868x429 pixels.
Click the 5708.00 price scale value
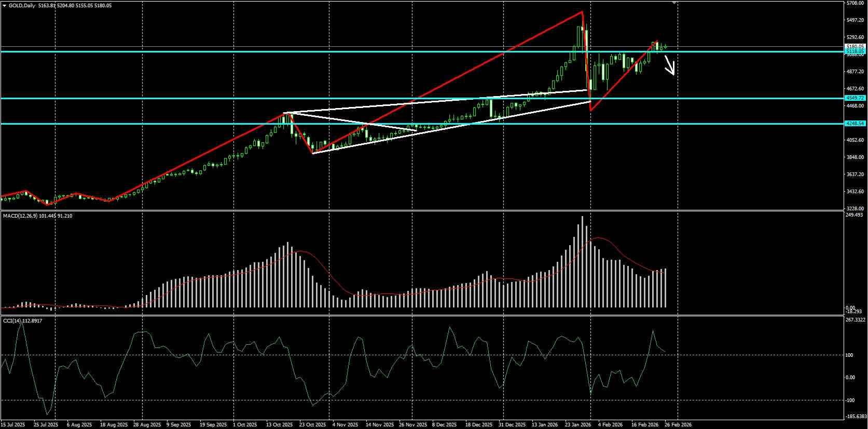point(855,3)
